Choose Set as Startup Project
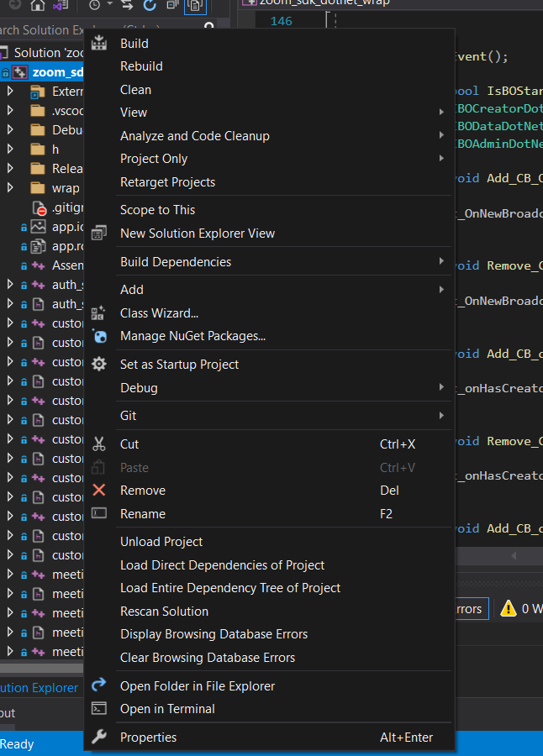This screenshot has height=756, width=543. coord(269,365)
